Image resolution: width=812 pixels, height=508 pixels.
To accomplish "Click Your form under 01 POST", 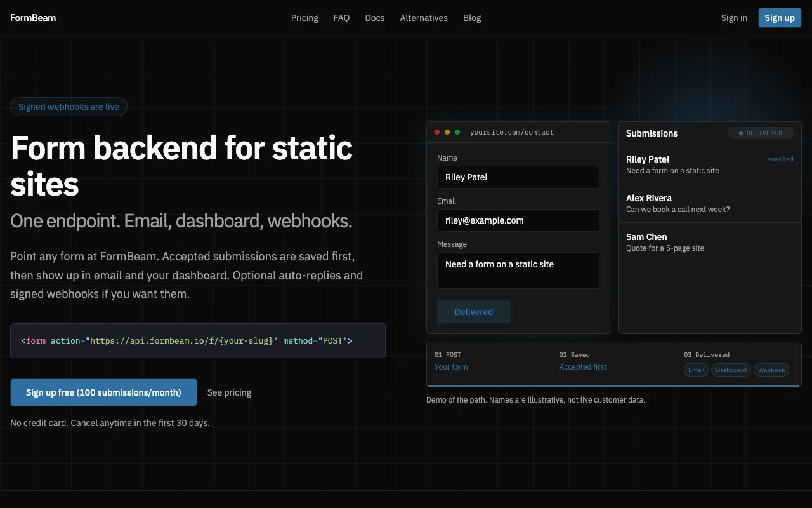I will point(451,366).
